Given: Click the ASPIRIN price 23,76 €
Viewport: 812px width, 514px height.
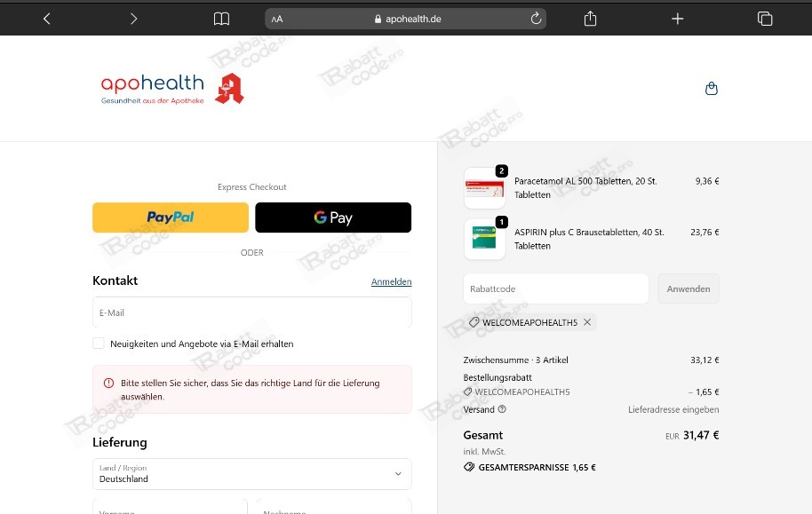Looking at the screenshot, I should (x=705, y=232).
